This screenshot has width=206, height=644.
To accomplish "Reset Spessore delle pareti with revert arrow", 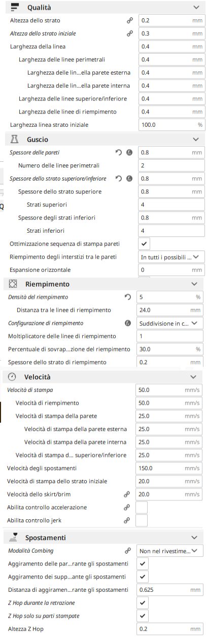I will [118, 152].
